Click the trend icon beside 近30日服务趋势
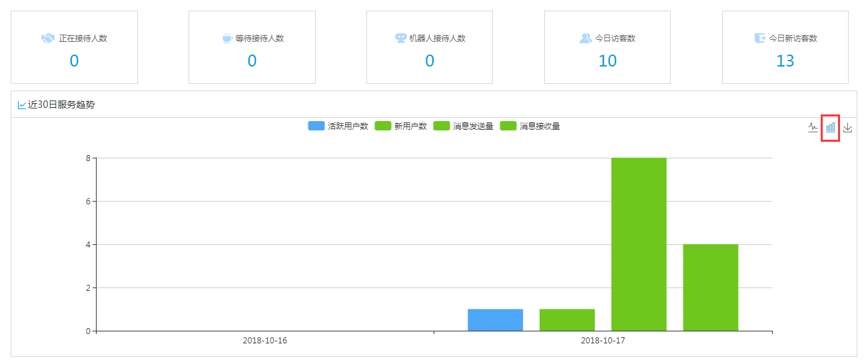Screen dimensions: 868x364 pyautogui.click(x=22, y=105)
